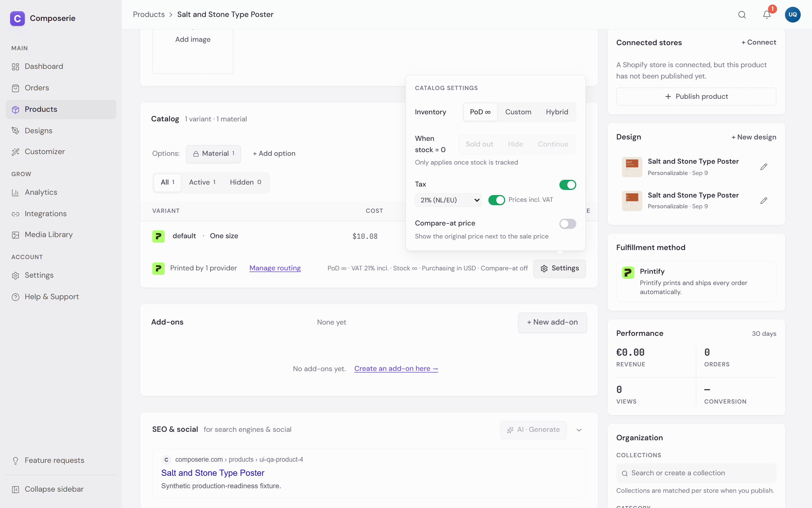Click the Customizer wand icon in sidebar

coord(16,152)
